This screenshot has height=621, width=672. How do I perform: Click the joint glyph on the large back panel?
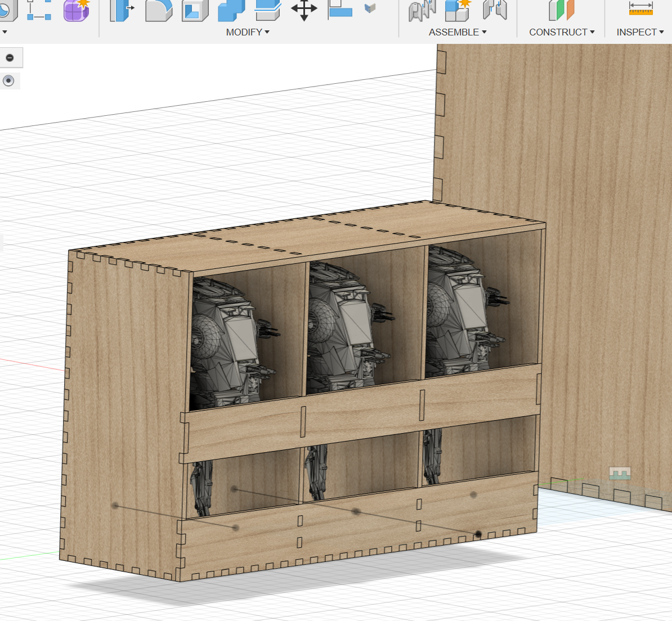620,473
